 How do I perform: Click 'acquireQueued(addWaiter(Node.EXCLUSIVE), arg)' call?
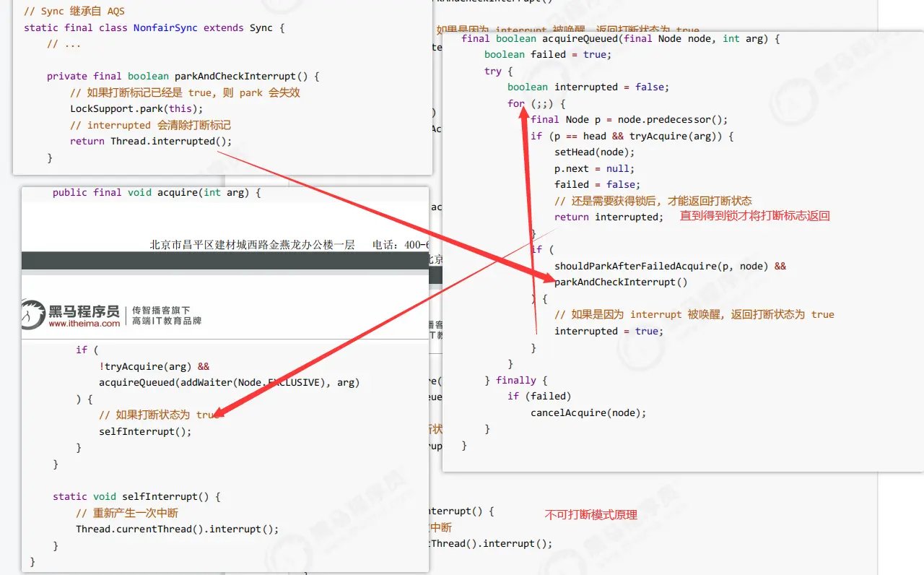[229, 382]
